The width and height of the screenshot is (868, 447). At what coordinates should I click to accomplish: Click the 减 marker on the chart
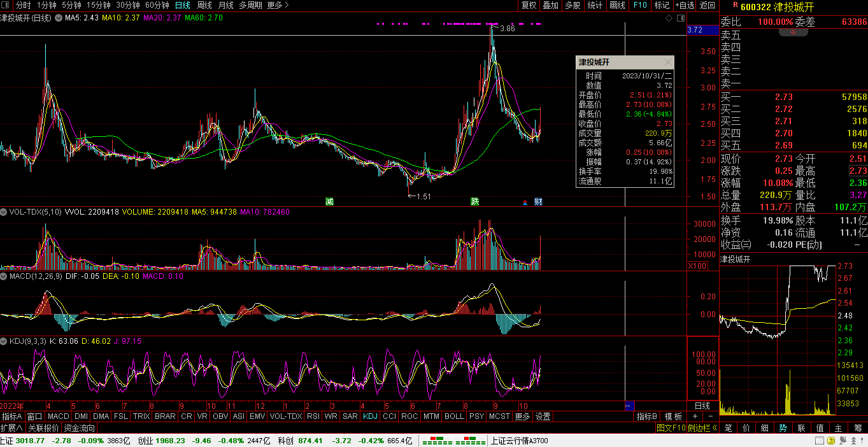click(x=329, y=202)
